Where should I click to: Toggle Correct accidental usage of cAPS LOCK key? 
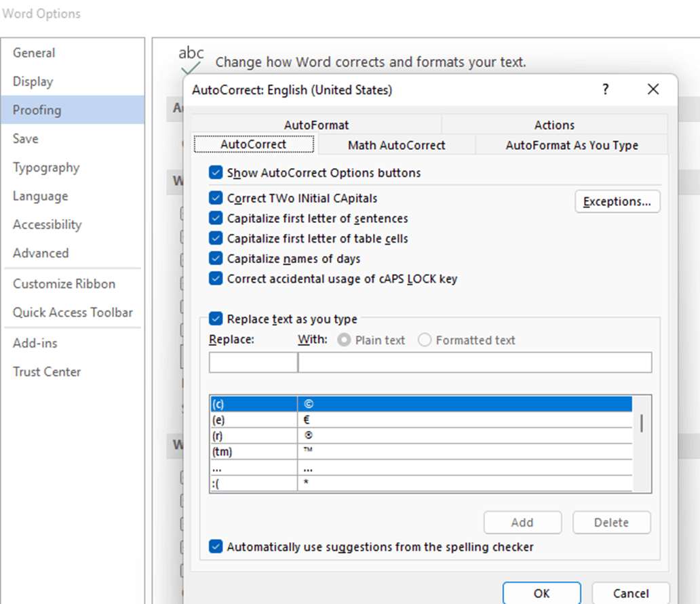pyautogui.click(x=216, y=279)
